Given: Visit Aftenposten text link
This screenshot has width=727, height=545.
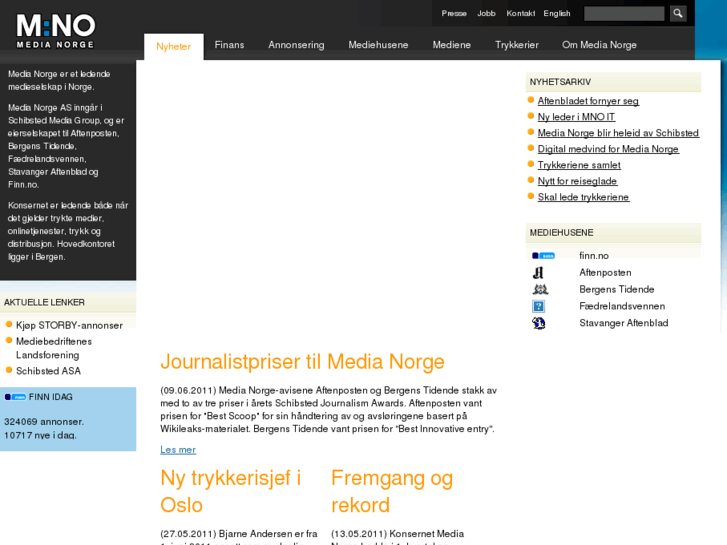Looking at the screenshot, I should click(605, 273).
